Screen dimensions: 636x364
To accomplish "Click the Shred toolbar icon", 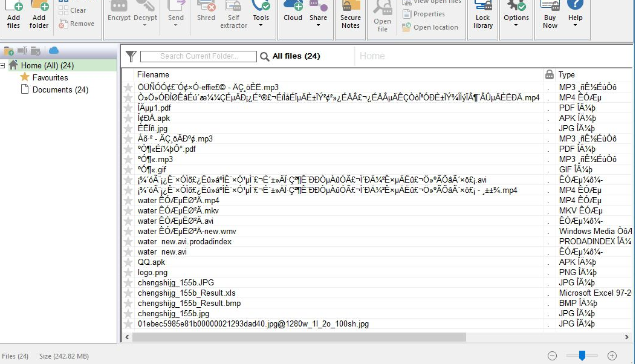I will [x=206, y=12].
